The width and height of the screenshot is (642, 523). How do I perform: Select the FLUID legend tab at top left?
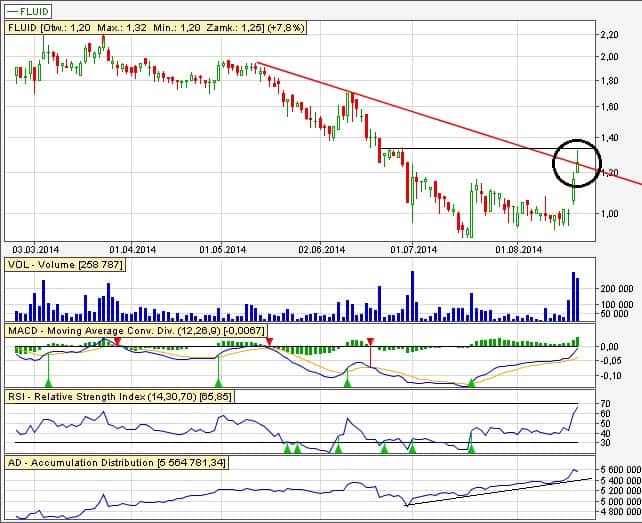point(30,11)
